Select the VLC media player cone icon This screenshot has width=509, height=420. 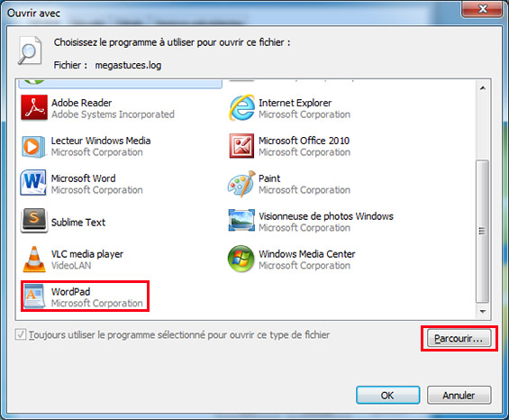click(x=34, y=260)
